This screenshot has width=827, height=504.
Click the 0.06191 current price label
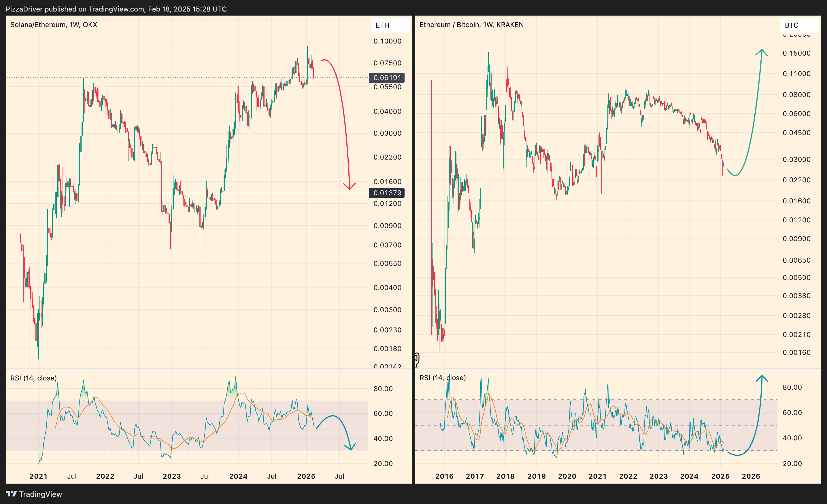[387, 77]
